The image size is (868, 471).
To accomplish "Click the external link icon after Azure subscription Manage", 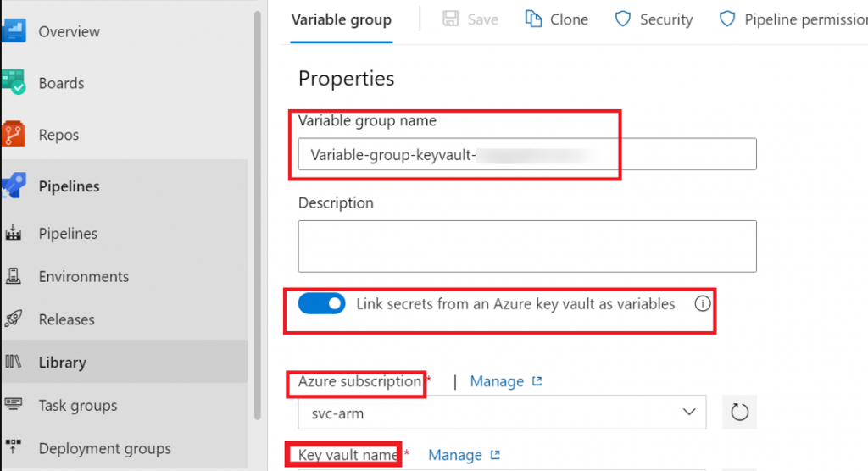I will coord(537,381).
